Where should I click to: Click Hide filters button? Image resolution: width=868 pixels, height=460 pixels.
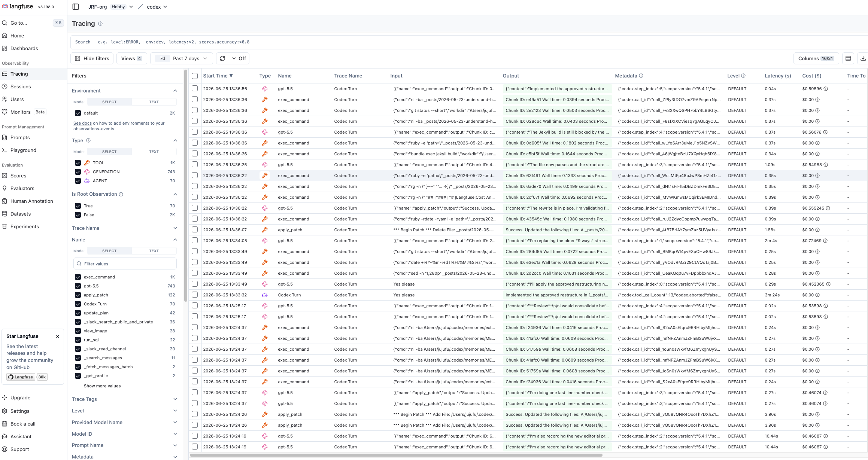(x=92, y=58)
